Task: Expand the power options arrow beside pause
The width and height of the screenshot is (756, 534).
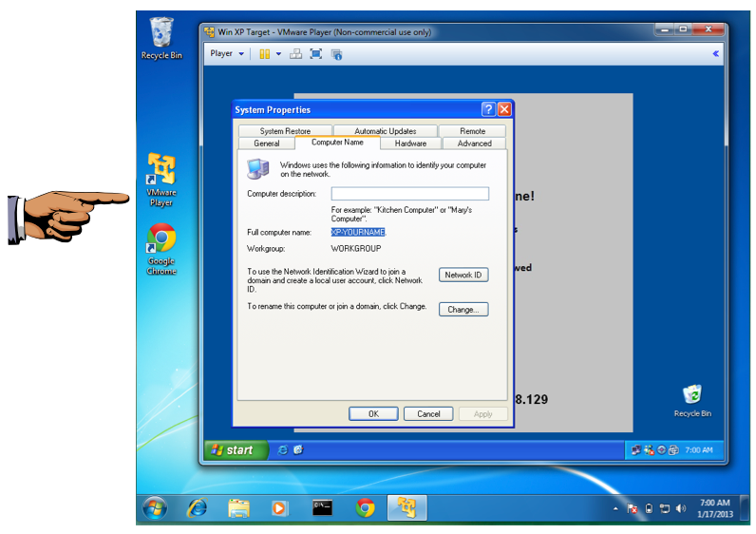Action: 278,54
